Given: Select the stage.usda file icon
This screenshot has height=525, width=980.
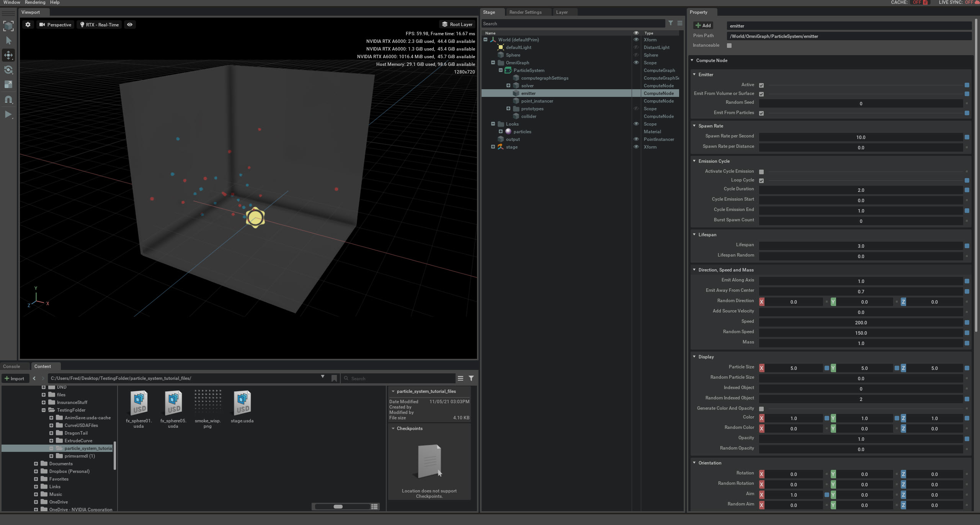Looking at the screenshot, I should pyautogui.click(x=242, y=403).
